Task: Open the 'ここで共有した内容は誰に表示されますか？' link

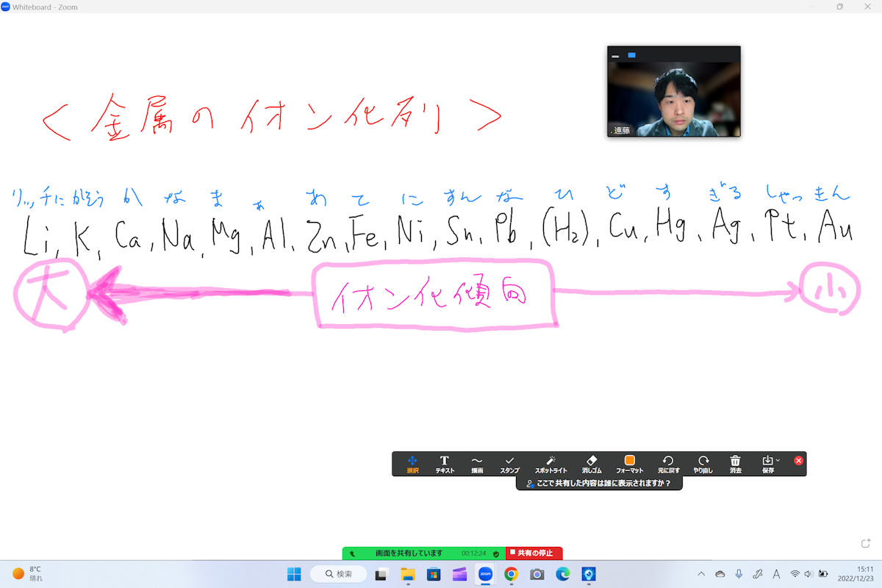Action: [x=599, y=484]
